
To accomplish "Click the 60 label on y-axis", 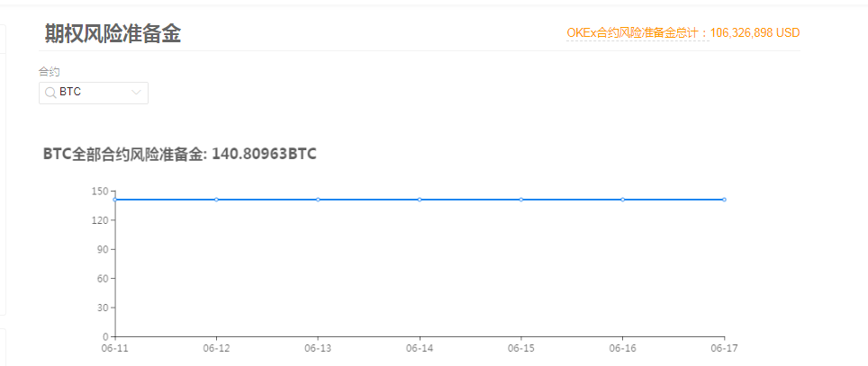I will pos(102,278).
